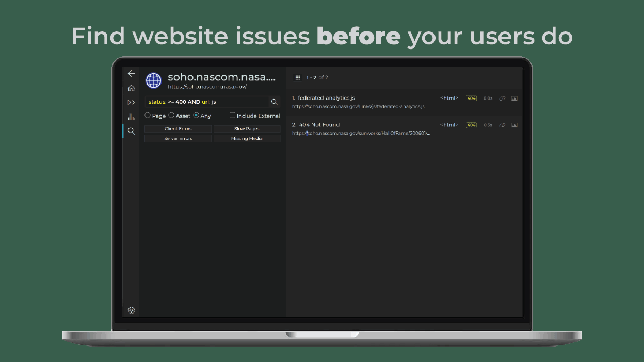644x362 pixels.
Task: Open the bar chart statistics view
Action: point(131,117)
